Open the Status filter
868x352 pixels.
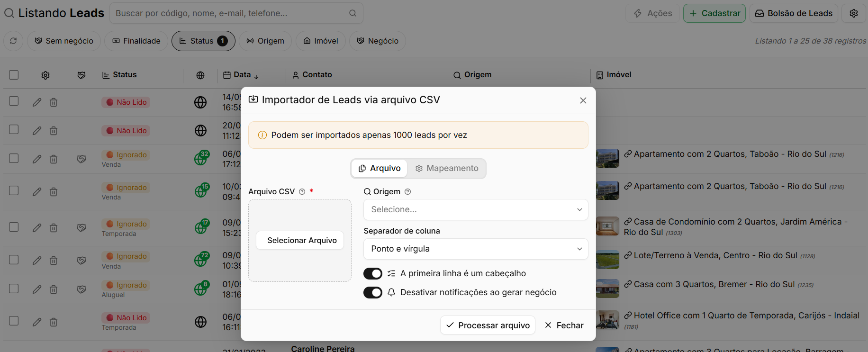coord(203,41)
